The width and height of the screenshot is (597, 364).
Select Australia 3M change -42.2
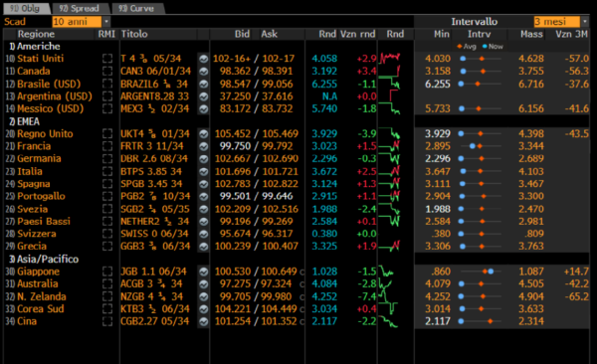point(577,284)
